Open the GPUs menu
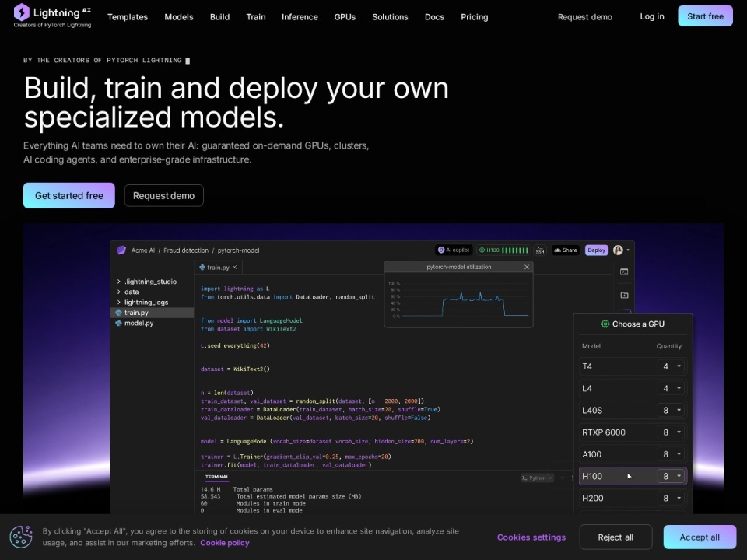The height and width of the screenshot is (560, 747). coord(345,16)
